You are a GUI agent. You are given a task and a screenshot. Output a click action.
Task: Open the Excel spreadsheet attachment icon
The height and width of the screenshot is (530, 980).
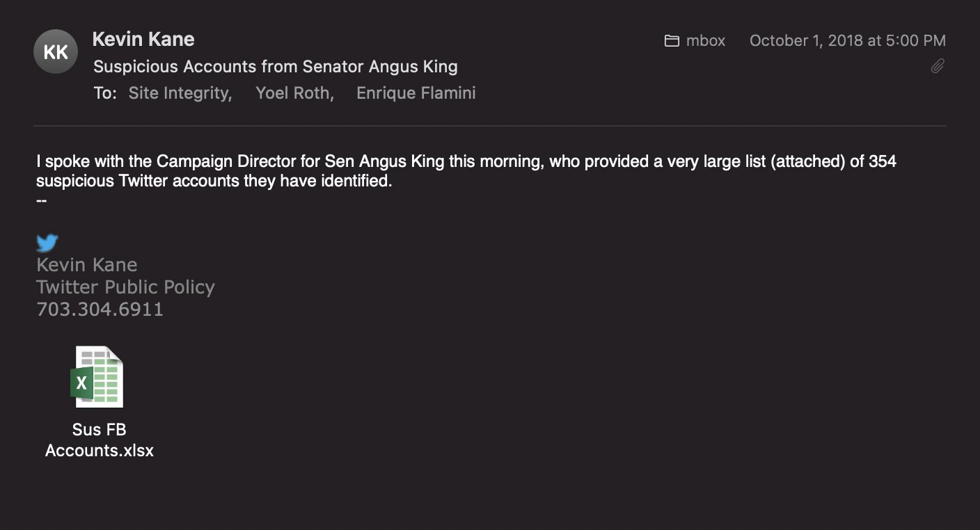click(97, 376)
